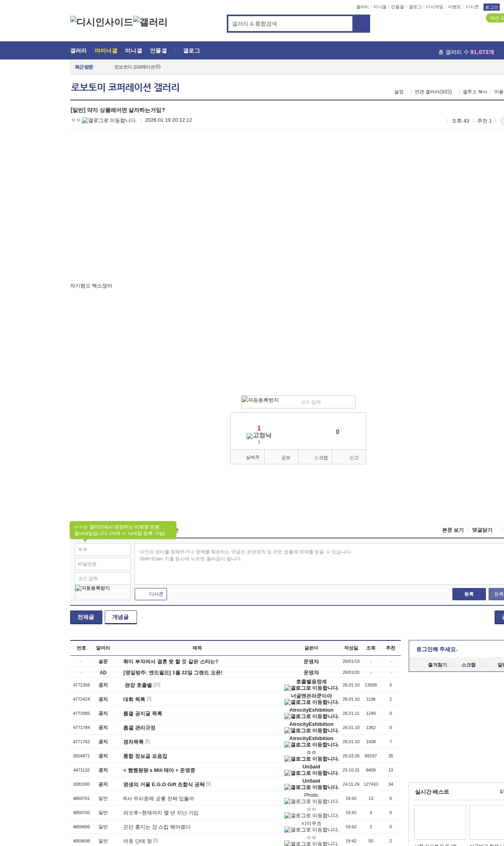Click 스크랩 in the login side box
The image size is (504, 846).
469,665
